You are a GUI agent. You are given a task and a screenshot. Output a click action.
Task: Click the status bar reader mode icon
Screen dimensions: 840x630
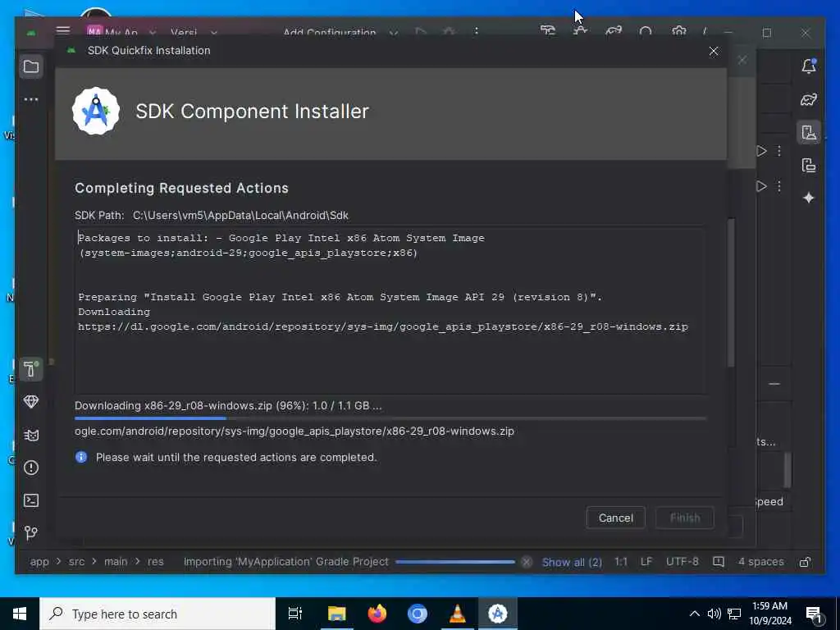tap(719, 562)
